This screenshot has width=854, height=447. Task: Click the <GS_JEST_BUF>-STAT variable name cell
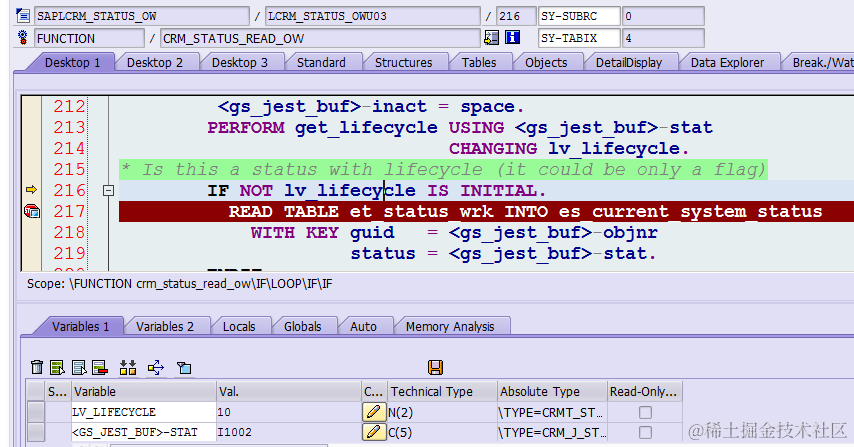(x=144, y=432)
